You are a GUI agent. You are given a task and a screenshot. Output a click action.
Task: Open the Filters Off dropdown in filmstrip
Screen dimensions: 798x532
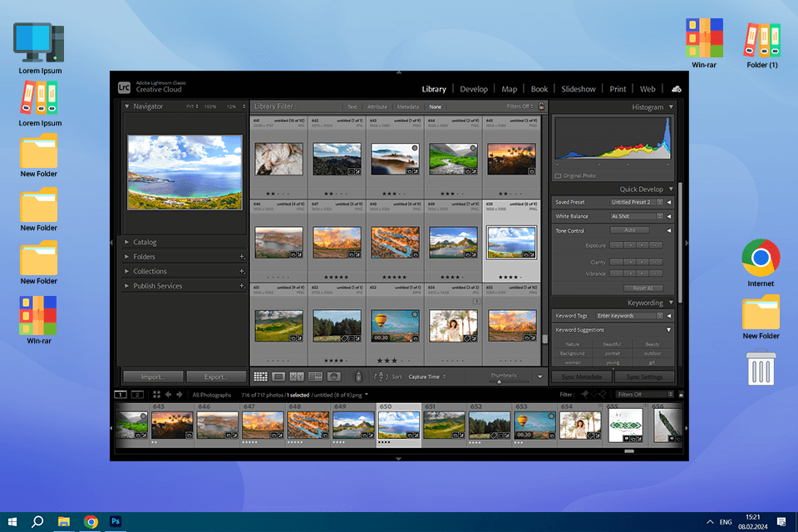coord(644,395)
